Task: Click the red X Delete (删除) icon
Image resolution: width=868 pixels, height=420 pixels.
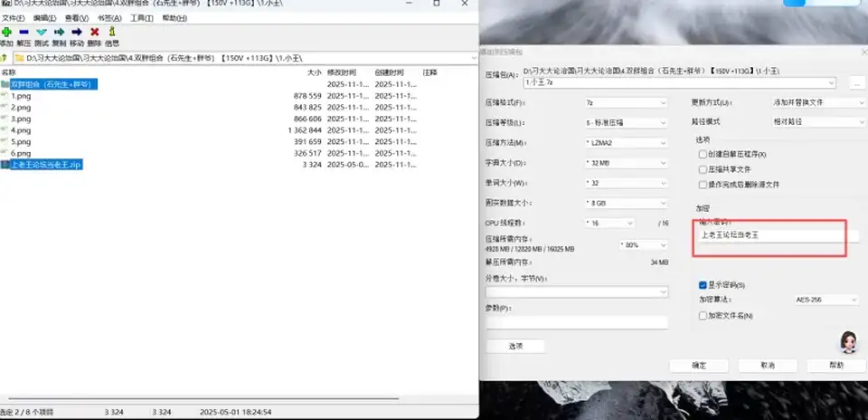Action: pyautogui.click(x=95, y=33)
